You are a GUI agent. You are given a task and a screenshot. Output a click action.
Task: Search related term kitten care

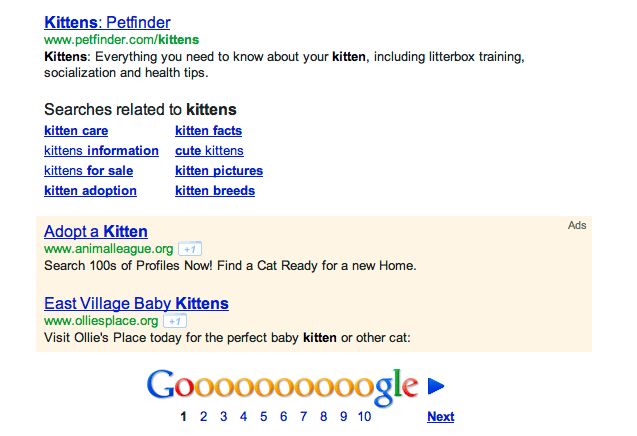click(76, 131)
